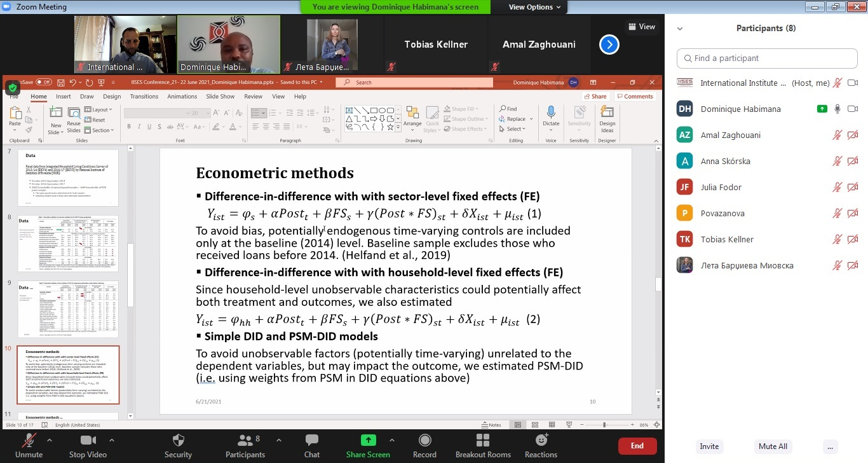Viewport: 868px width, 463px height.
Task: Open the Animations ribbon tab
Action: coord(182,97)
